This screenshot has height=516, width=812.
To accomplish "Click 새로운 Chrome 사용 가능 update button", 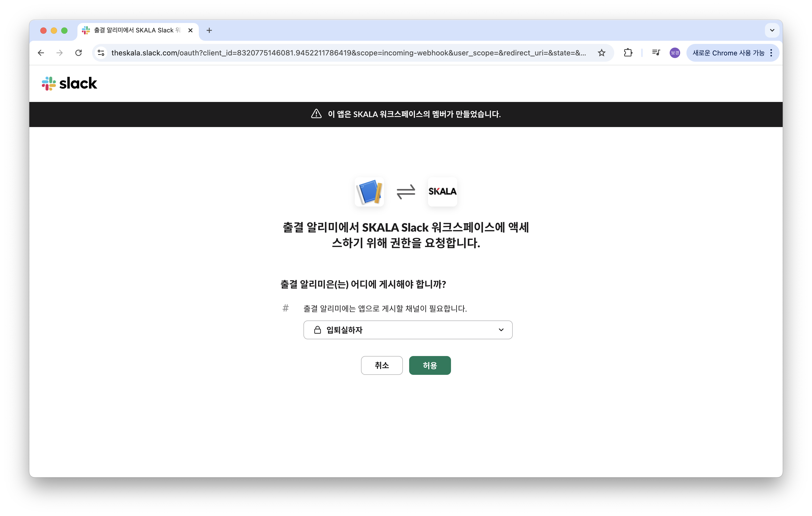I will (x=728, y=53).
